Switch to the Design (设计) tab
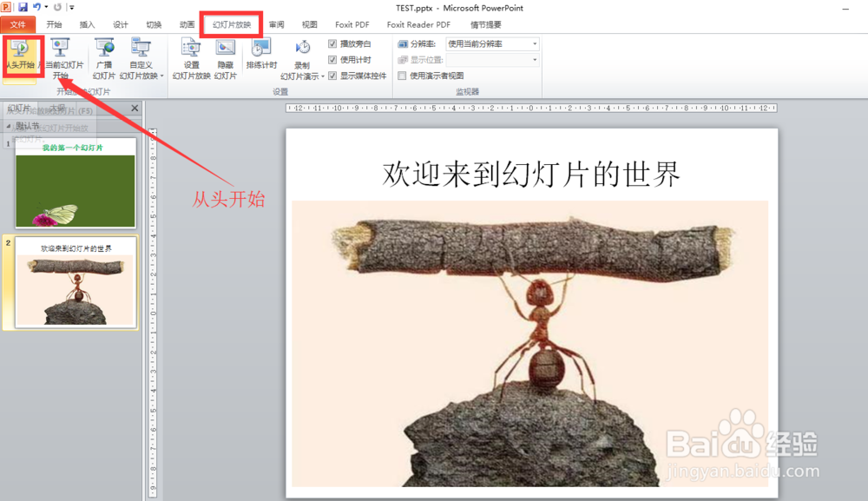Screen dimensions: 868x501 pos(120,24)
